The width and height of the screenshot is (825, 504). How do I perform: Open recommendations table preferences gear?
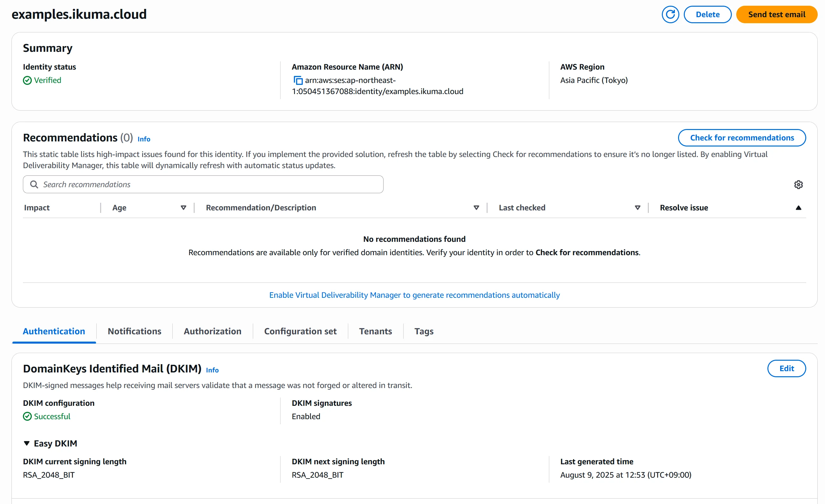coord(798,185)
